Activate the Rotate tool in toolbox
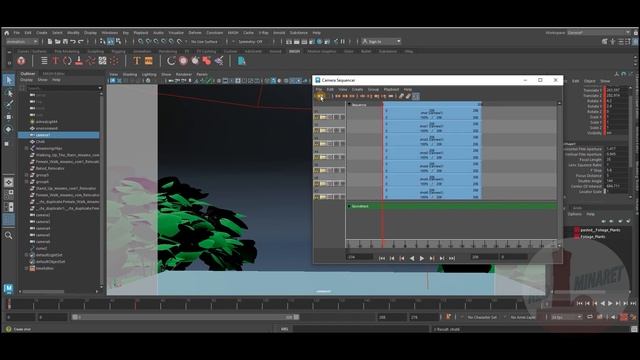 [9, 129]
